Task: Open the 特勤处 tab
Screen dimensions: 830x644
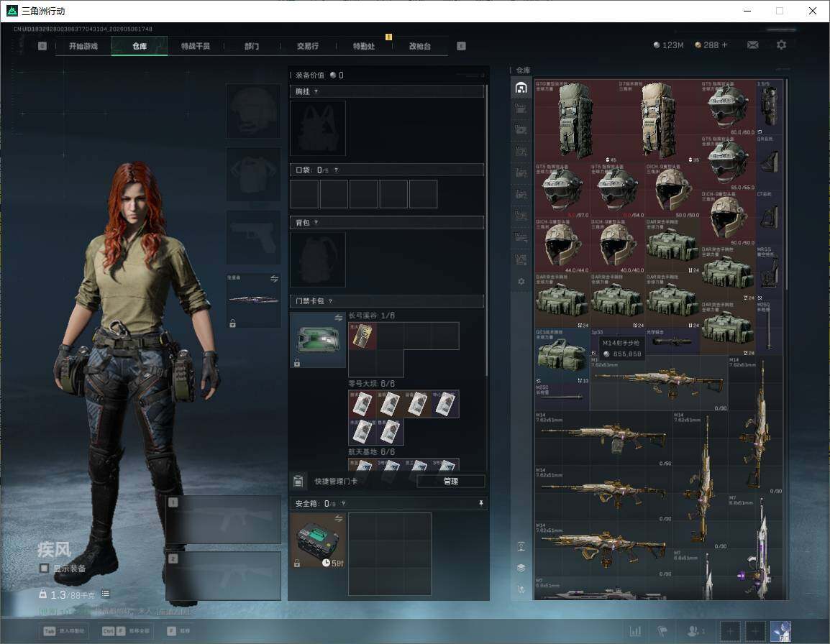Action: pyautogui.click(x=364, y=46)
